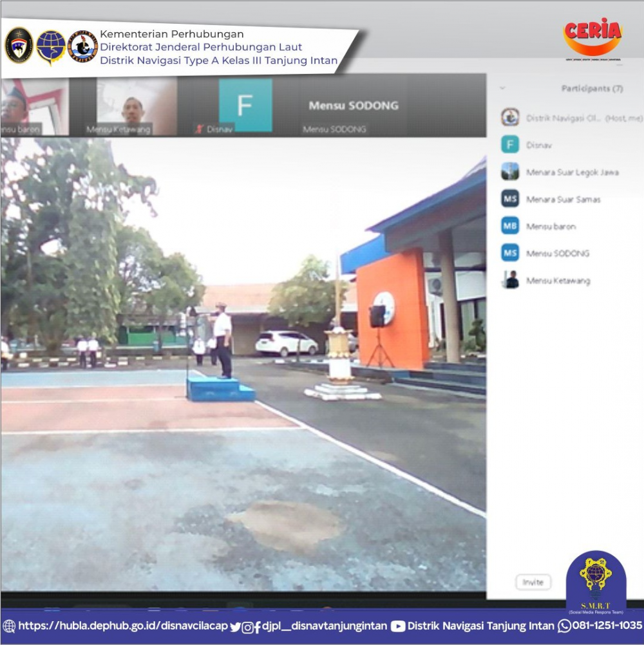Click the Distrik Navigasi round logo in header

click(x=82, y=46)
